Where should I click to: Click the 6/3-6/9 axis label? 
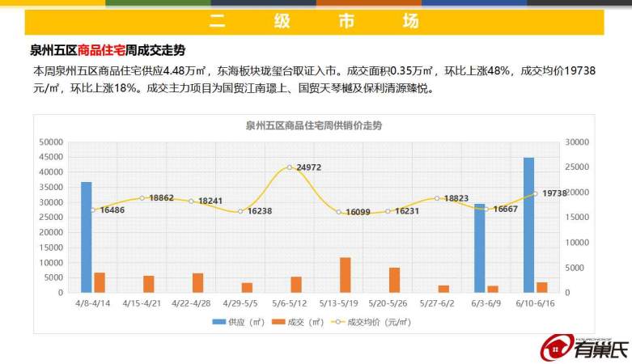point(486,303)
